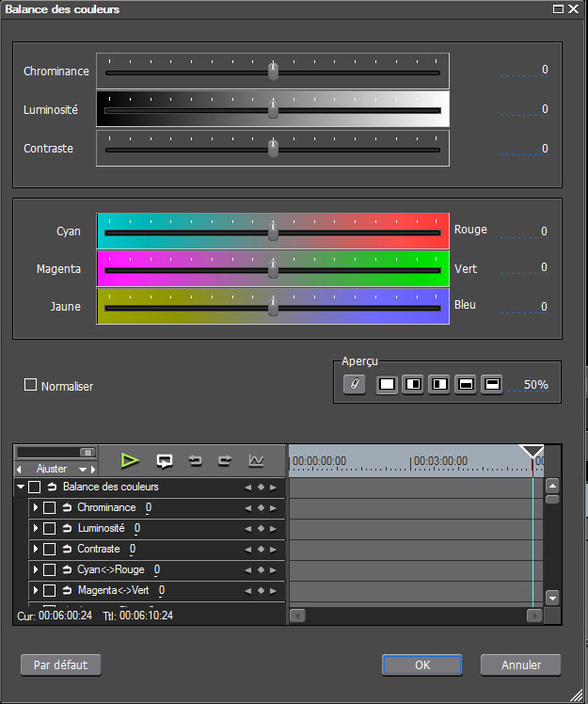
Task: Tick the Chrominance keyframe checkbox
Action: tap(50, 508)
